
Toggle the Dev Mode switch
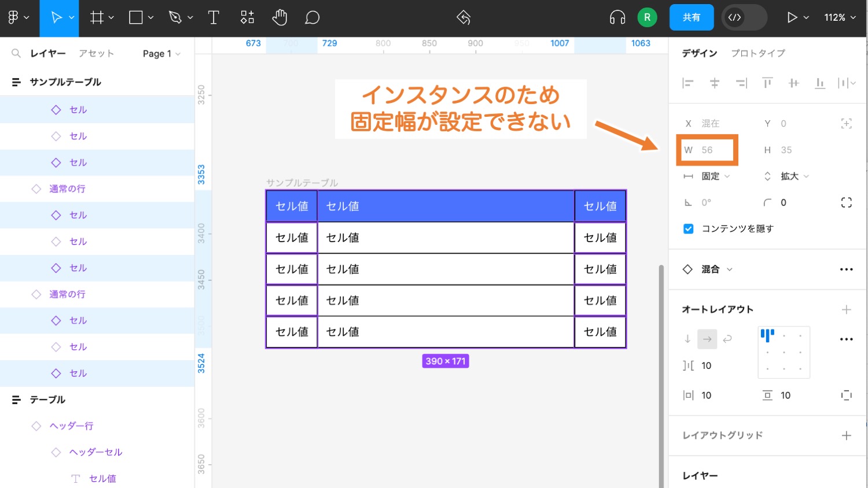744,17
